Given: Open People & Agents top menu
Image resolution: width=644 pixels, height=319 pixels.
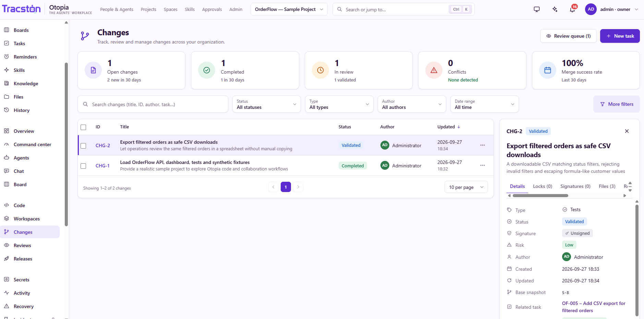Looking at the screenshot, I should coord(117,9).
